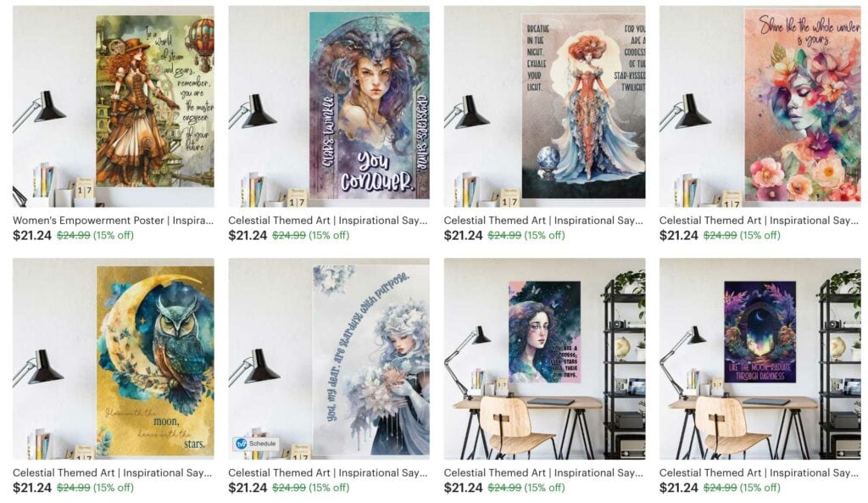Open the listing title under the stardust woman poster
Image resolution: width=868 pixels, height=503 pixels.
(328, 473)
